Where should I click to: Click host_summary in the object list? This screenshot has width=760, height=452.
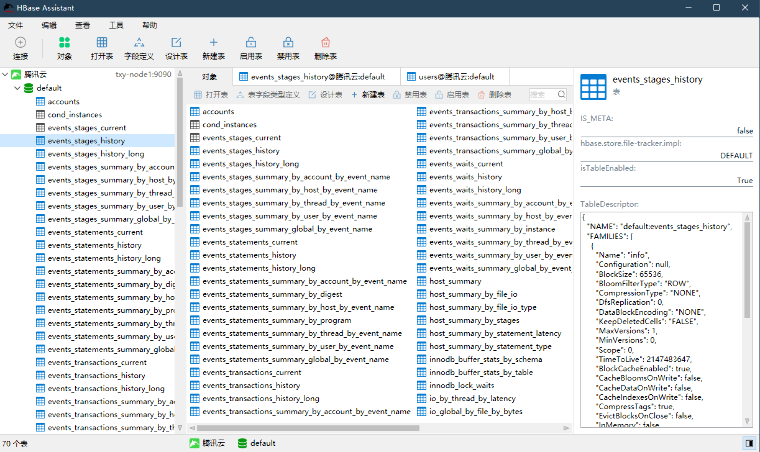tap(455, 281)
